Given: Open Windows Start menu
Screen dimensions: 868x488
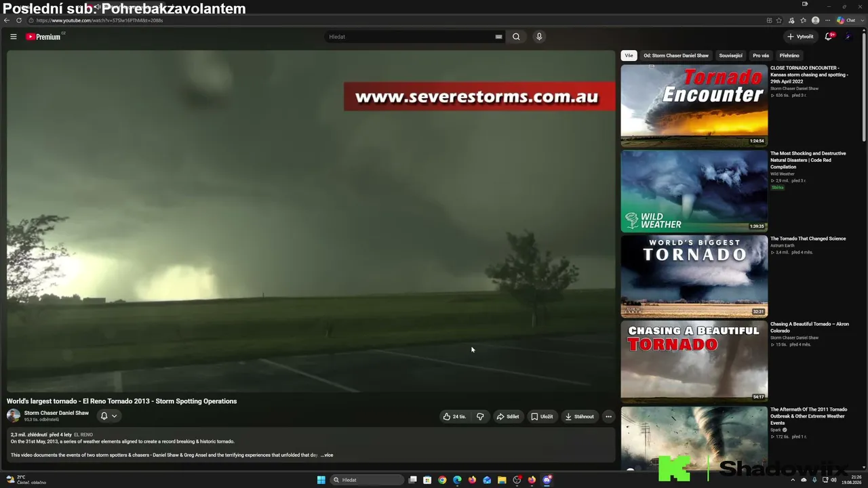Looking at the screenshot, I should (x=321, y=480).
